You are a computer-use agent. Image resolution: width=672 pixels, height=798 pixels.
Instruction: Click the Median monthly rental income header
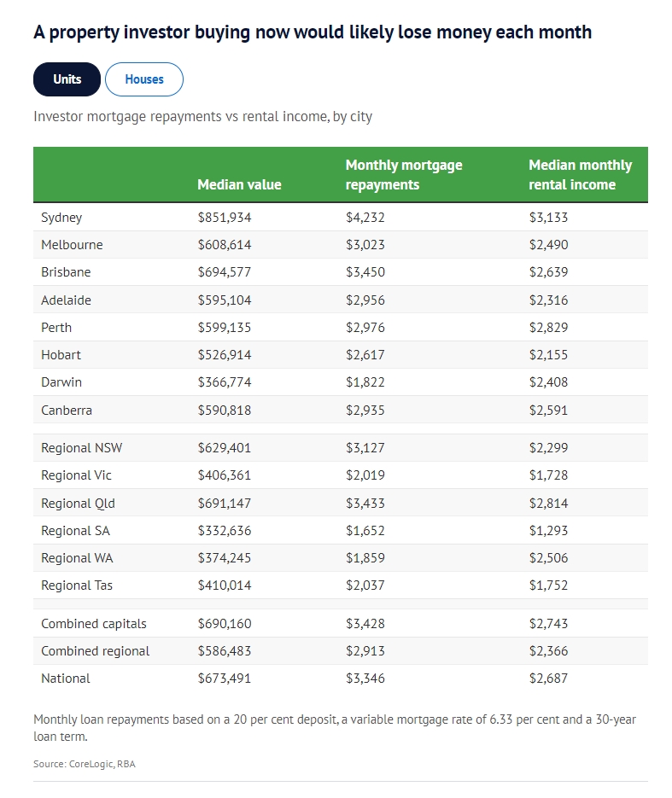[x=580, y=174]
